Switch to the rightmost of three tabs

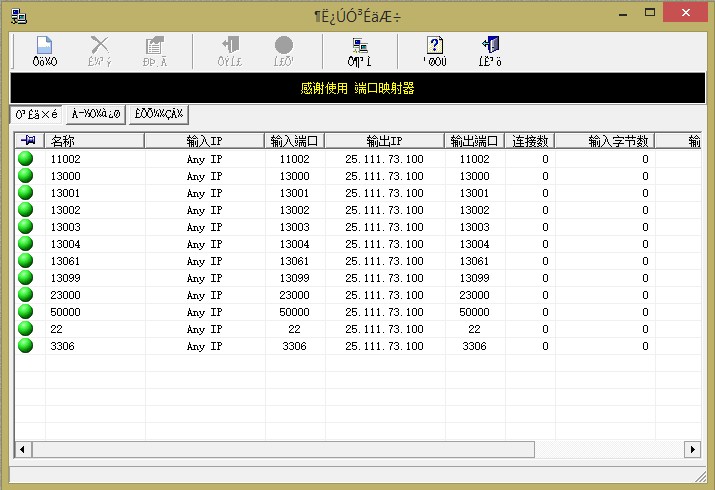(159, 113)
